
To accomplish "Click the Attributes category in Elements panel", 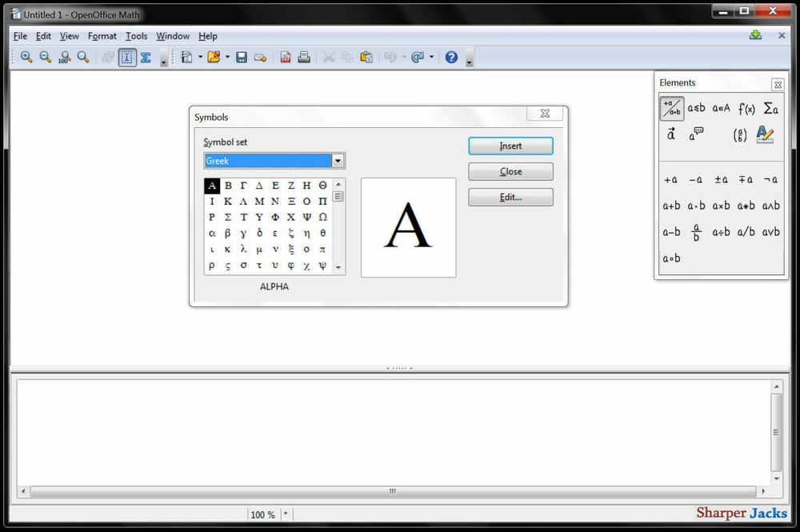I will pyautogui.click(x=670, y=134).
